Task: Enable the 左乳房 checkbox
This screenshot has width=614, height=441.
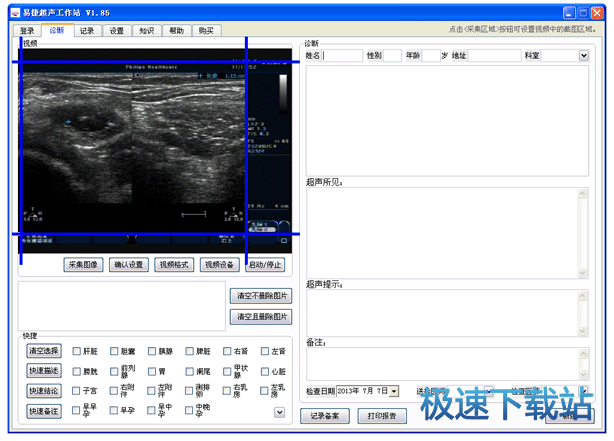Action: pyautogui.click(x=264, y=391)
